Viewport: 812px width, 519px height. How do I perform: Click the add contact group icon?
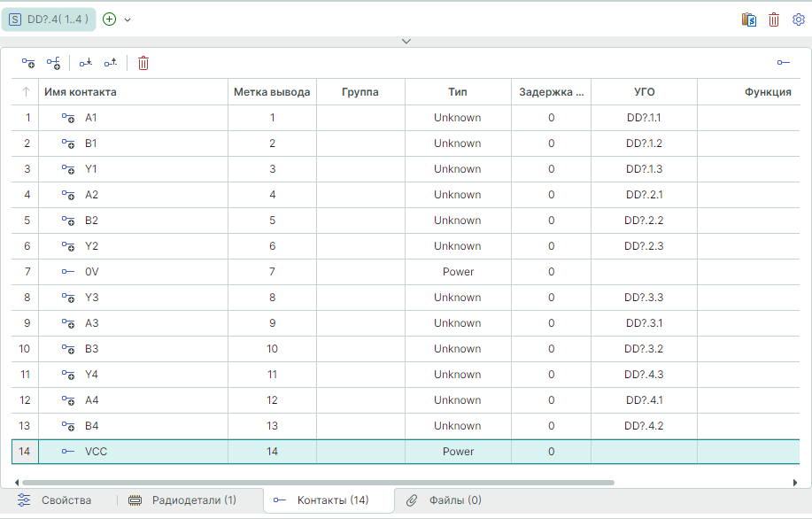(54, 63)
